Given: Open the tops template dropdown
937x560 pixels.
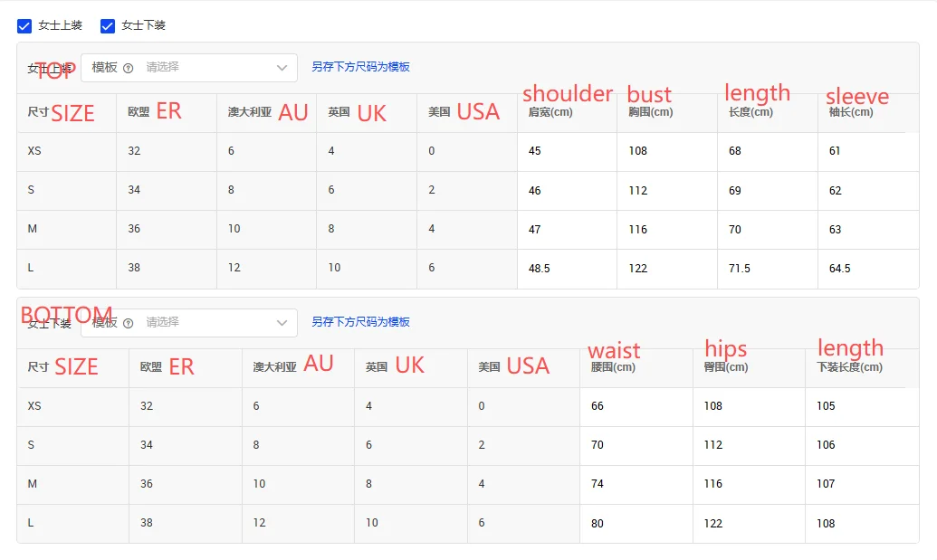Looking at the screenshot, I should point(208,68).
